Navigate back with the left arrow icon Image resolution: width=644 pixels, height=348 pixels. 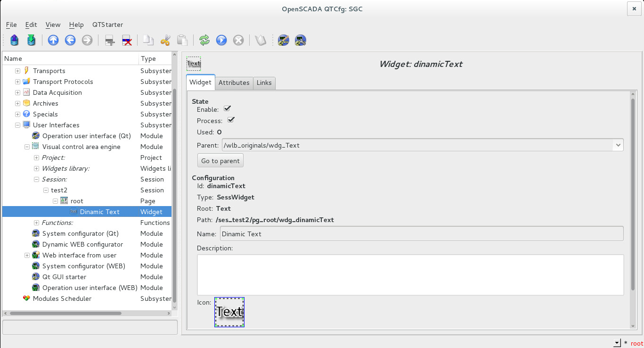[70, 41]
